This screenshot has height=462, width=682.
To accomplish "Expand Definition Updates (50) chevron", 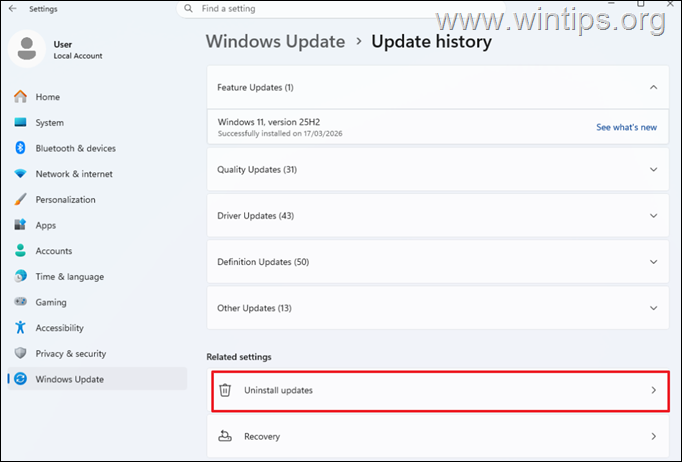I will [x=653, y=262].
